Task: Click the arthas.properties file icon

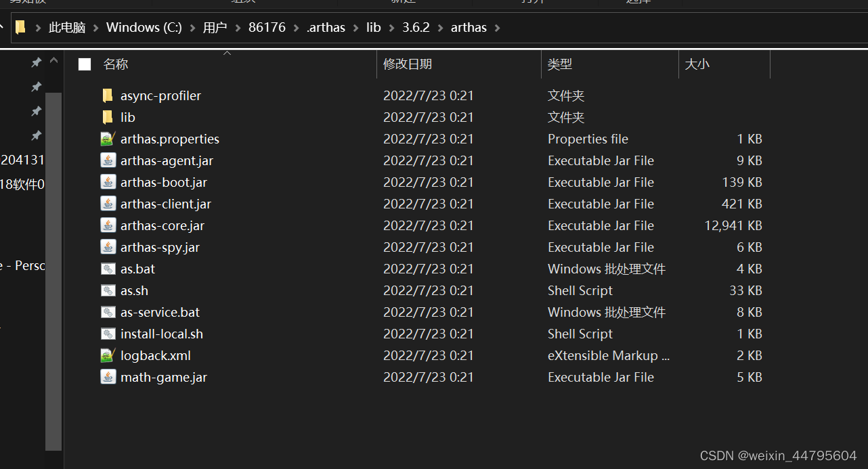Action: 108,139
